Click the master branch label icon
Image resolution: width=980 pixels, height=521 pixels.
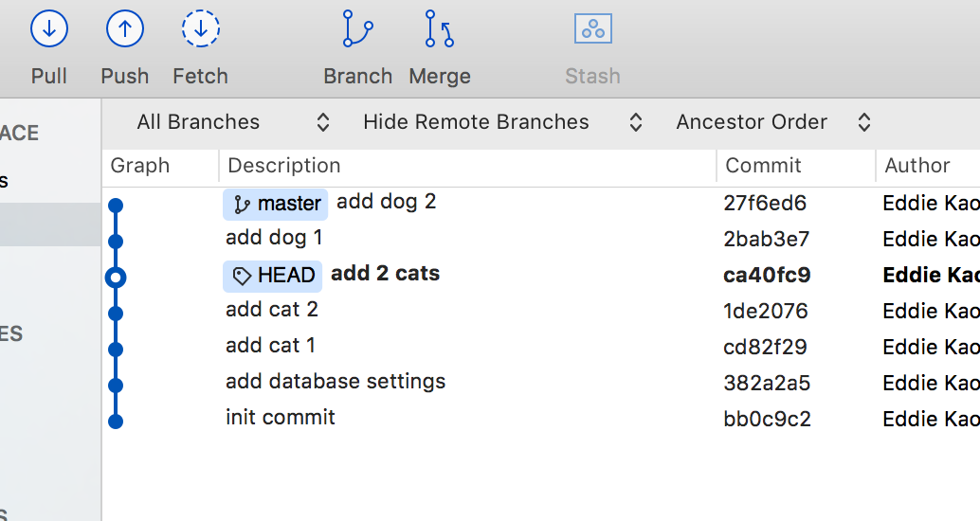[243, 204]
